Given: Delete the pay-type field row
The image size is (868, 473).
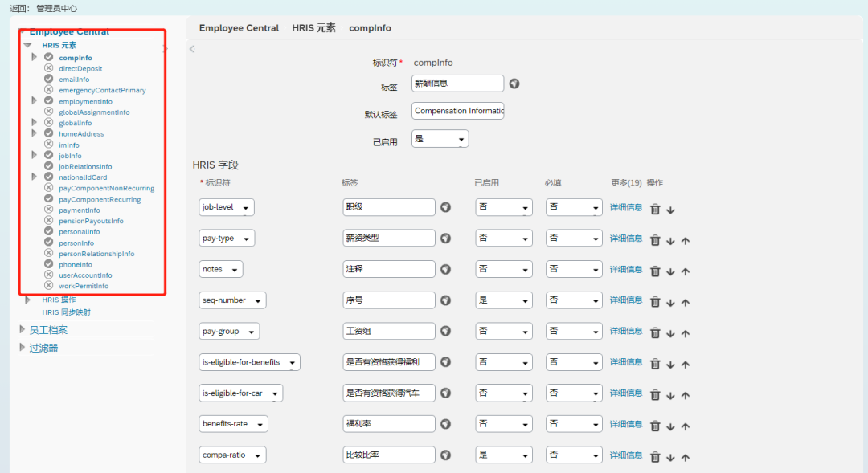Looking at the screenshot, I should point(655,240).
